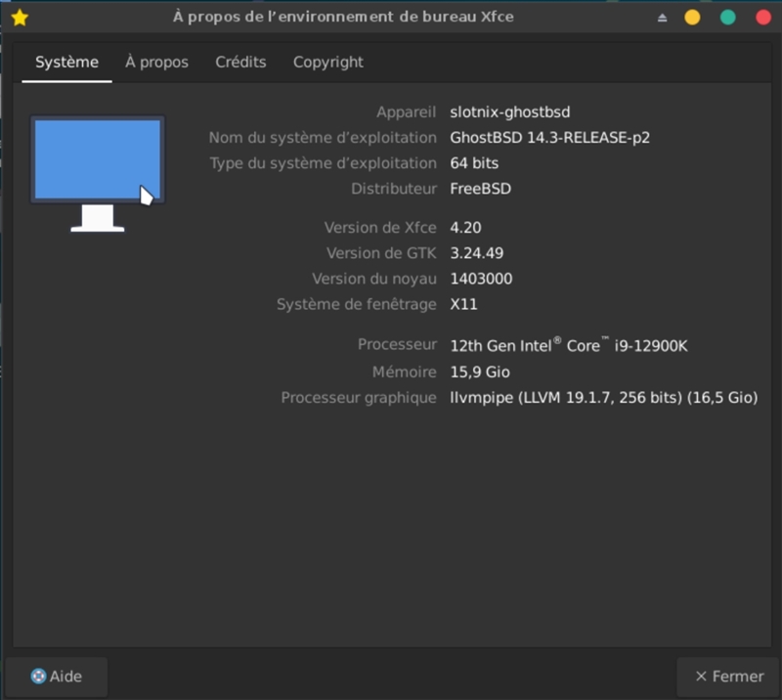The image size is (782, 700).
Task: Click the memory value 15,9 Gio
Action: point(480,372)
